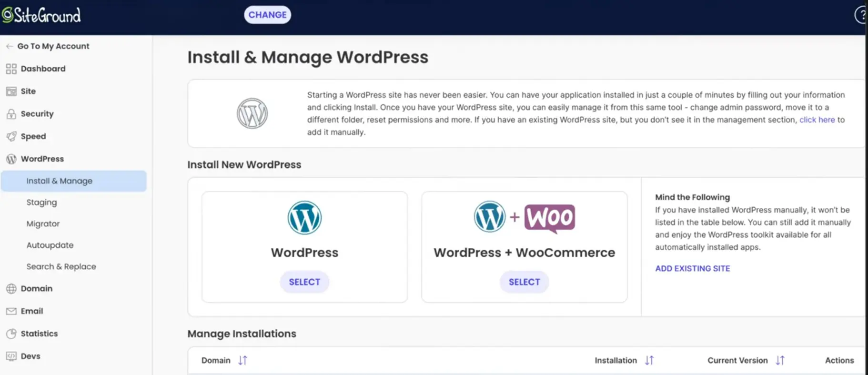
Task: Open the Migrator submenu item
Action: click(x=43, y=224)
